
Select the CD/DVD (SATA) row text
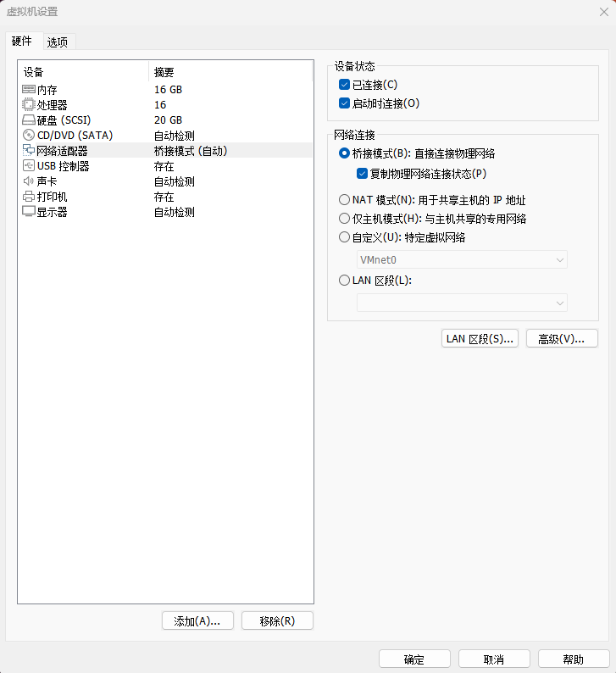[x=75, y=136]
